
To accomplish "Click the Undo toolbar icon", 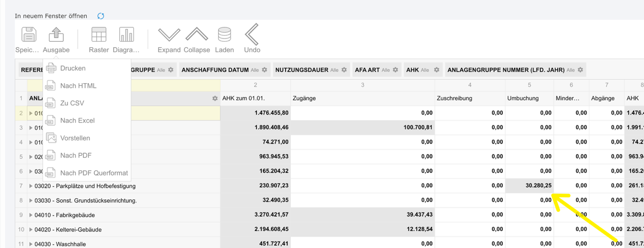I will point(252,35).
